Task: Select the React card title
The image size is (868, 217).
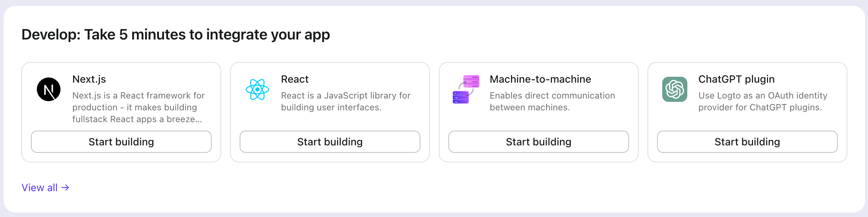Action: click(295, 79)
